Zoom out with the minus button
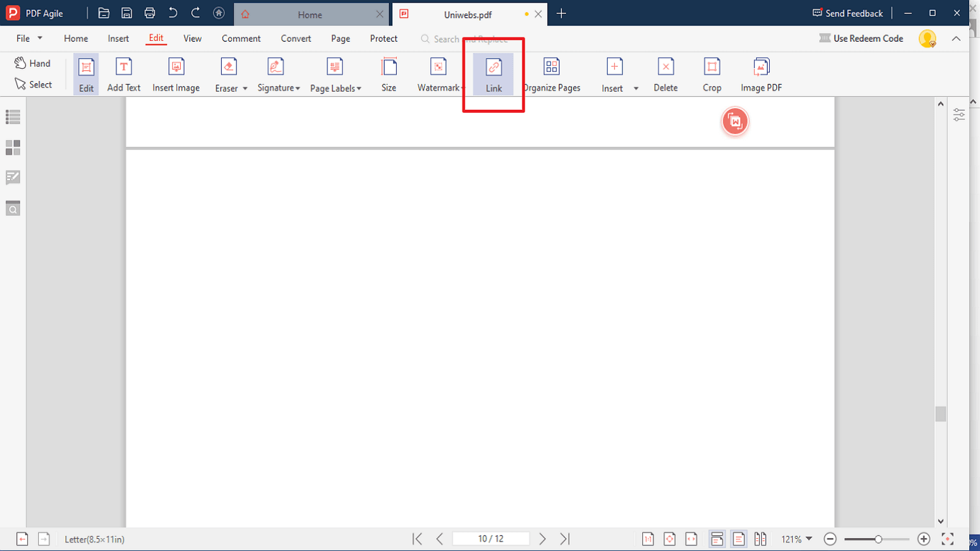980x551 pixels. [830, 539]
